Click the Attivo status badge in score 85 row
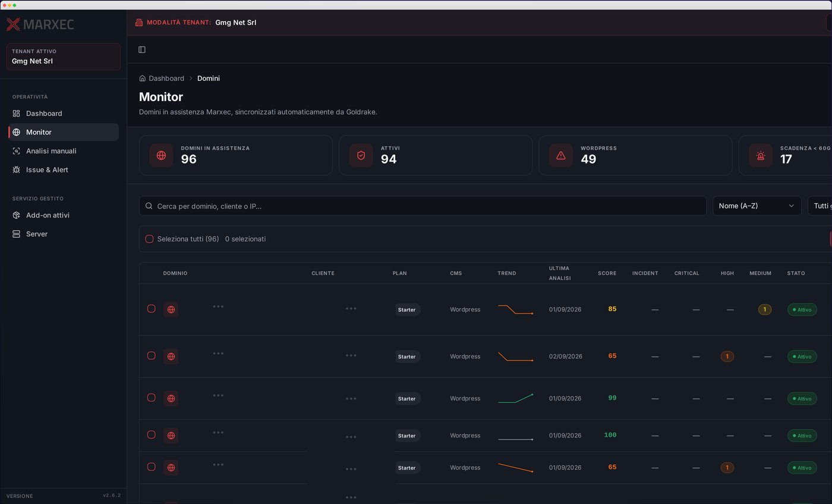 point(802,310)
